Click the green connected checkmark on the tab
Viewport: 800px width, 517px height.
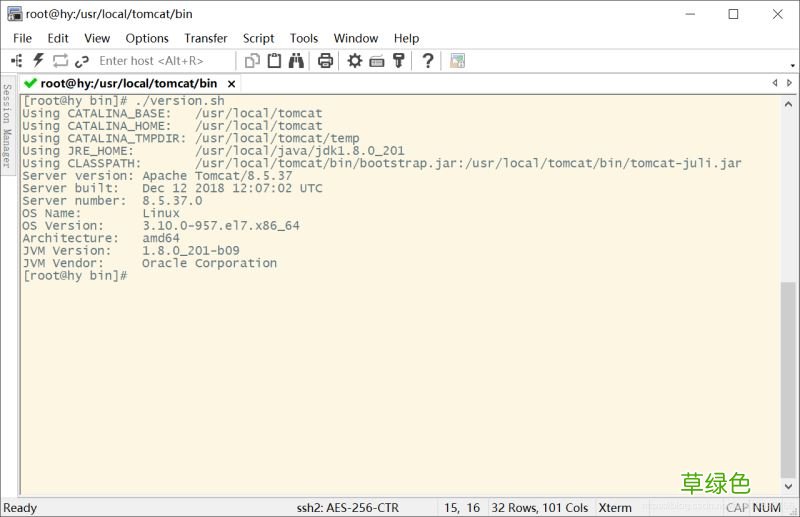[31, 83]
